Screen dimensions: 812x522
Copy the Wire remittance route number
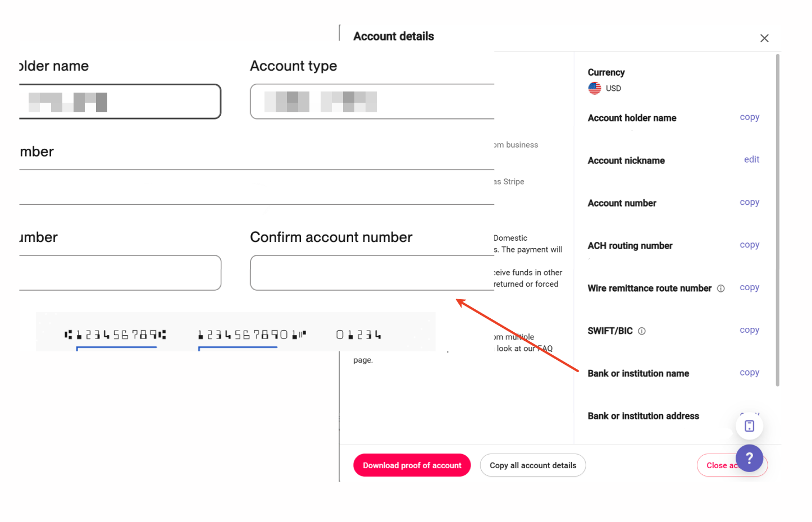point(749,287)
